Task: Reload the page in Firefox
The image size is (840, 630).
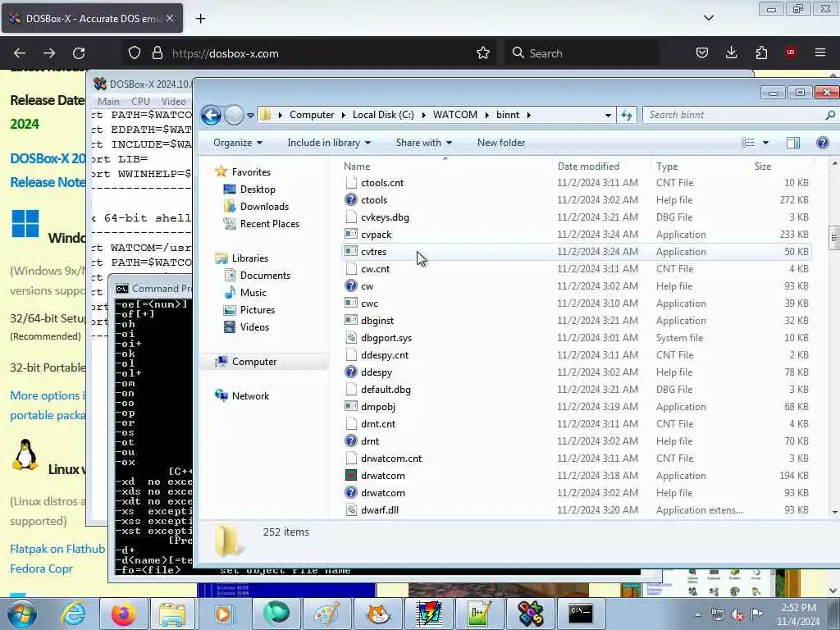Action: coord(79,53)
